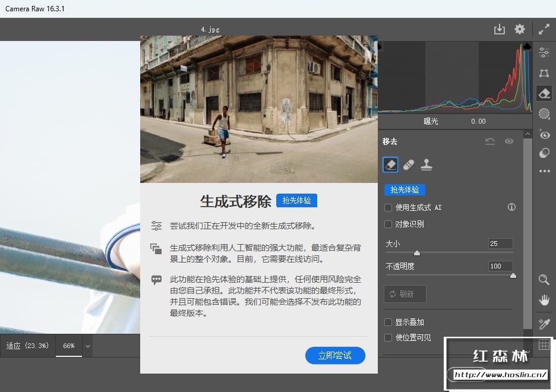Click the 刷新 refresh button
Viewport: 556px width, 392px height.
(x=405, y=294)
